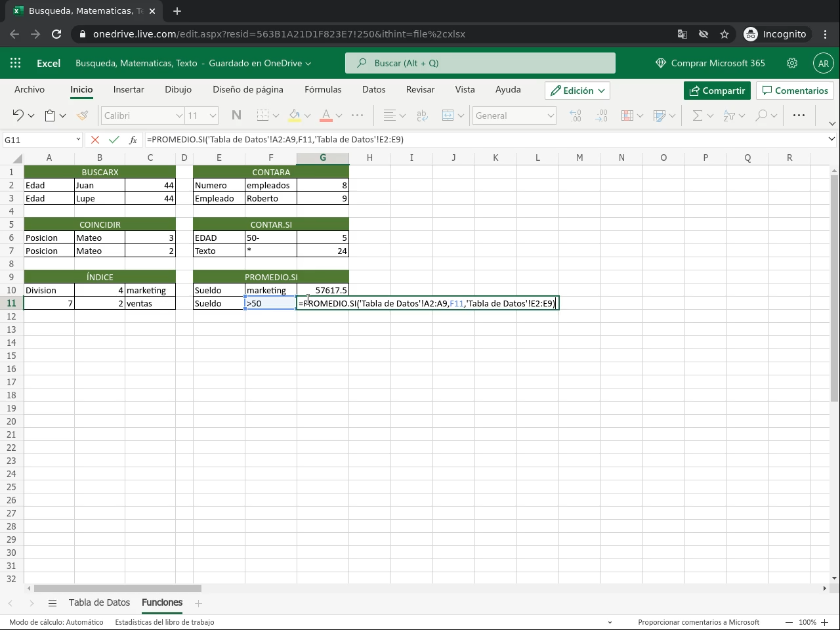Switch to the Tabla de Datos sheet

pyautogui.click(x=99, y=602)
